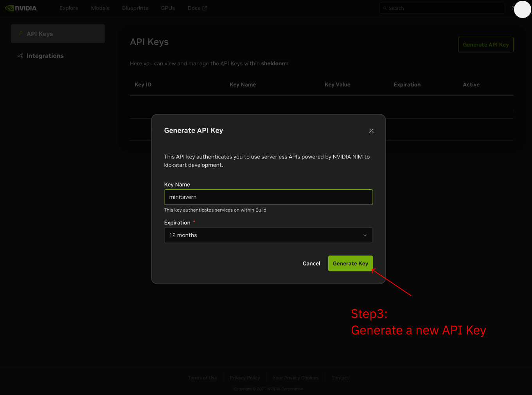
Task: Focus the Search field in header
Action: [x=442, y=8]
